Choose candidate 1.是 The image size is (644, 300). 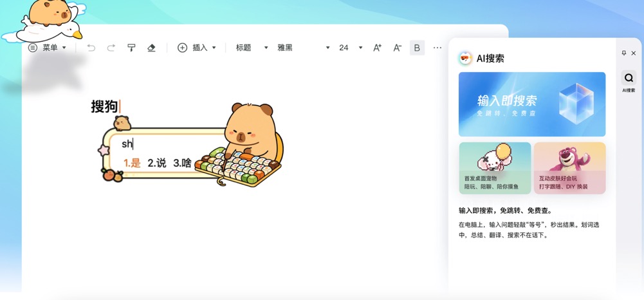pos(133,163)
